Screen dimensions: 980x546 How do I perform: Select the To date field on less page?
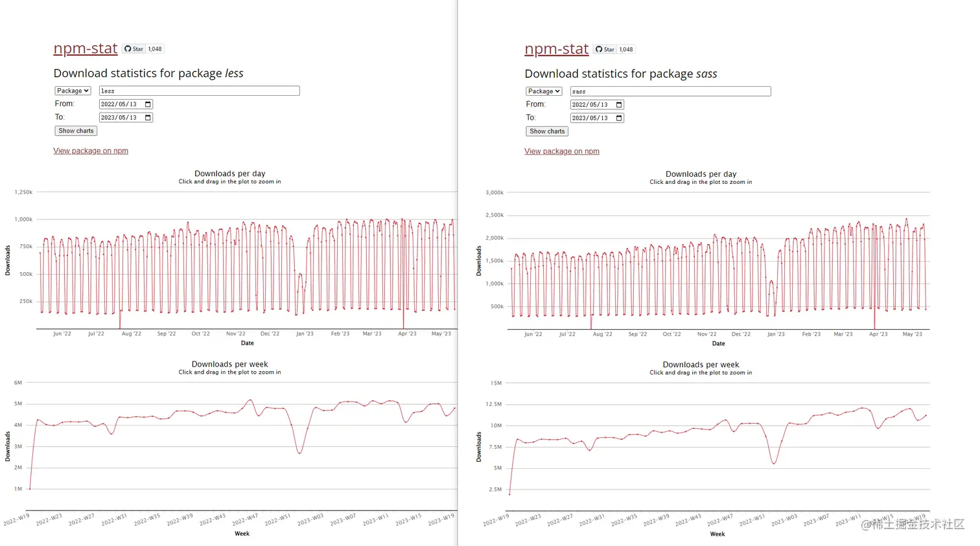click(x=126, y=118)
